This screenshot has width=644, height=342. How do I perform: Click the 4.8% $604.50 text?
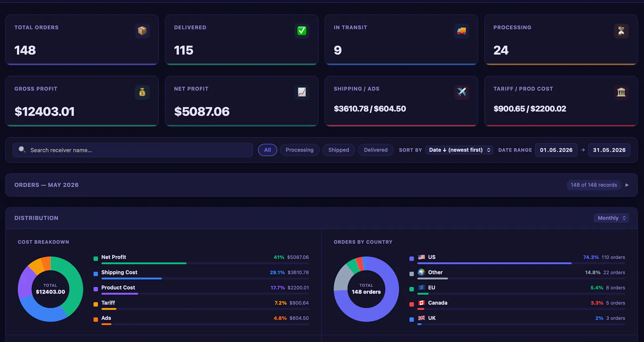291,318
